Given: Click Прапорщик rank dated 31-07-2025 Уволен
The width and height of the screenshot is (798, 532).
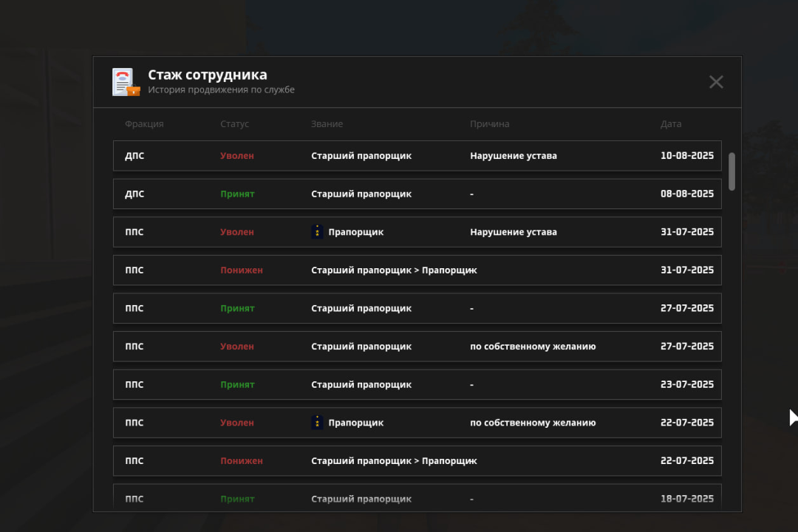Looking at the screenshot, I should (x=355, y=232).
